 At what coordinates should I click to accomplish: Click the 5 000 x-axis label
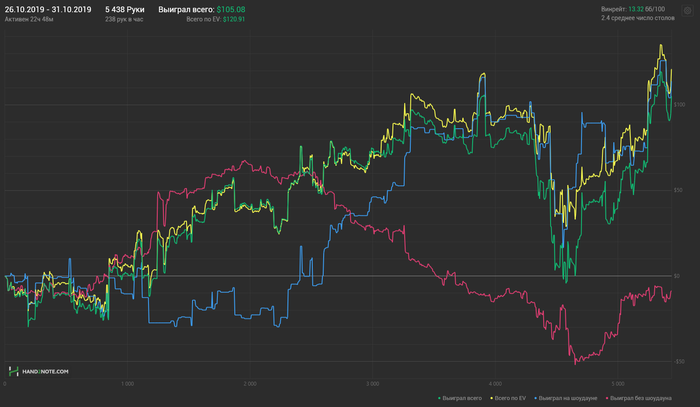(618, 384)
